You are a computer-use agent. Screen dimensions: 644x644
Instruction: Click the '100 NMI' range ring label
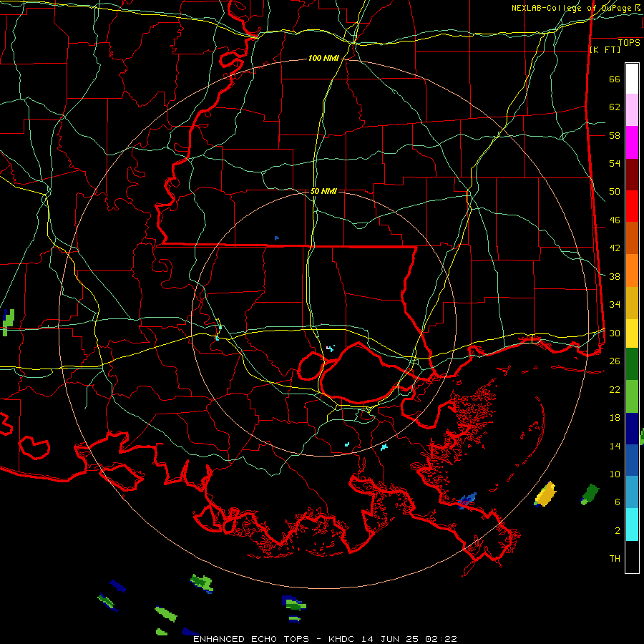click(x=323, y=59)
